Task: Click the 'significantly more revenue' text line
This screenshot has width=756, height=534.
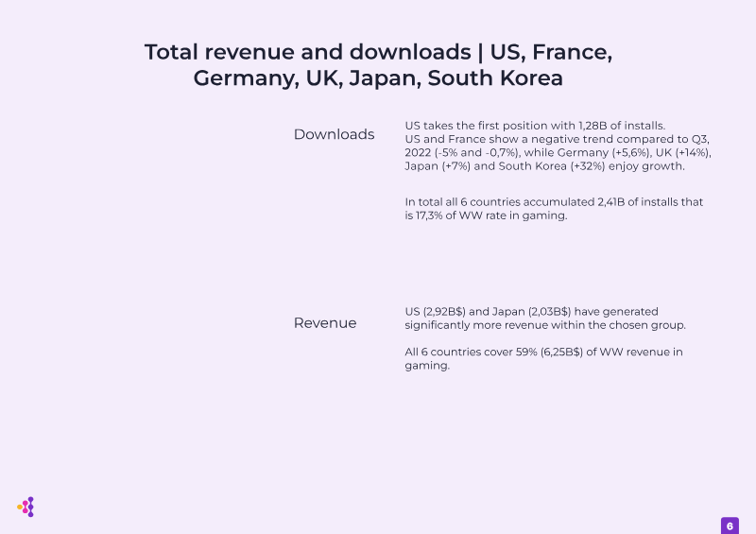Action: pos(545,324)
